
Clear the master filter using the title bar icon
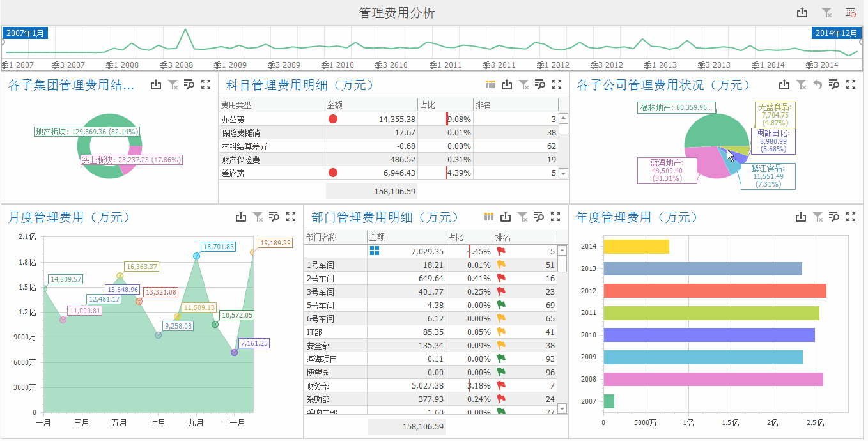click(826, 12)
